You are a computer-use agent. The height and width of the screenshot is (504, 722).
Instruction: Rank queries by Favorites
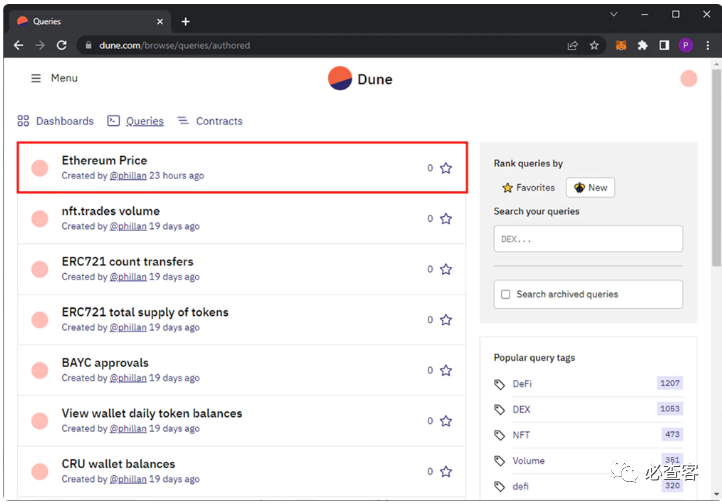click(x=528, y=187)
